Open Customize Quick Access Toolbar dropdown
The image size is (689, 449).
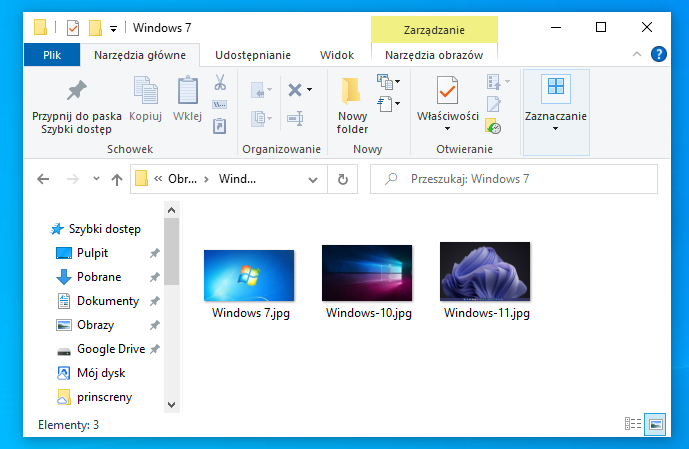113,29
